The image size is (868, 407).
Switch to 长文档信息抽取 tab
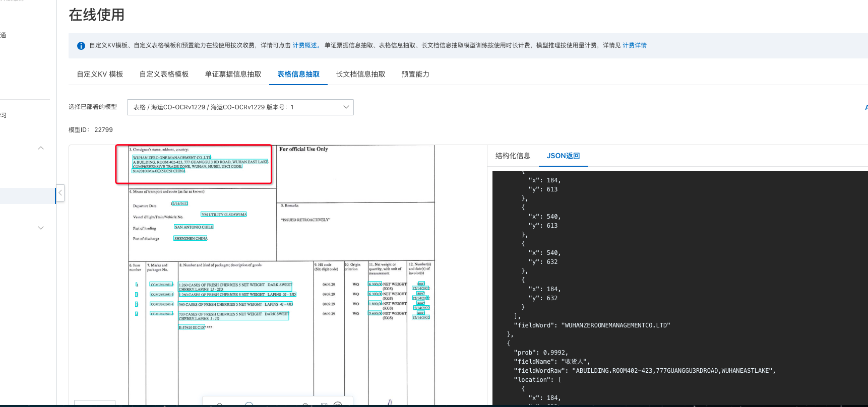[x=360, y=74]
